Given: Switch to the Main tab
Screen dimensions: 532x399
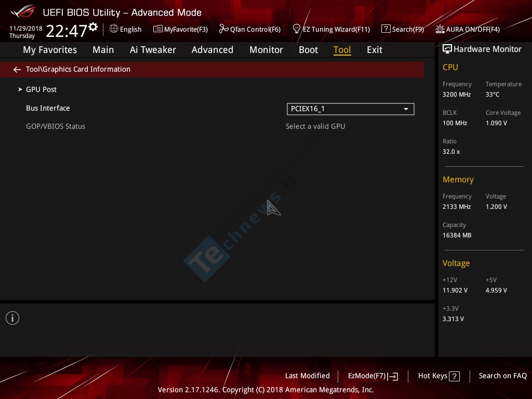Looking at the screenshot, I should point(103,50).
